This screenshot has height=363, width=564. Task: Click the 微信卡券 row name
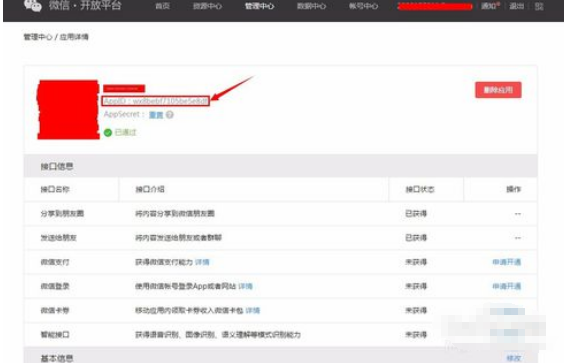[55, 310]
